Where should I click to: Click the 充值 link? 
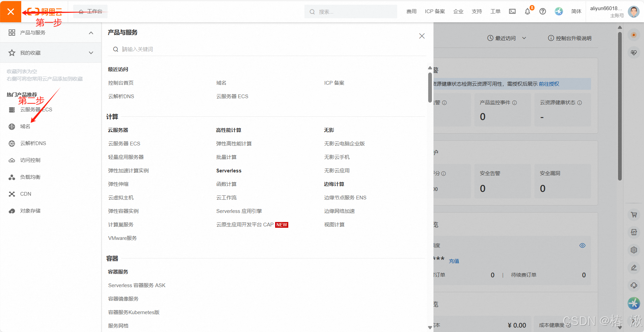pyautogui.click(x=454, y=261)
